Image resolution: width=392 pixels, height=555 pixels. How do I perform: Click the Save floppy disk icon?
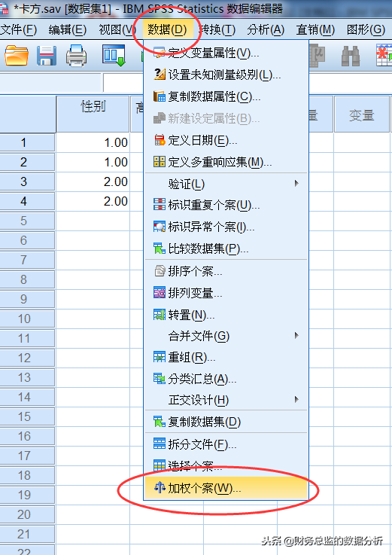(47, 56)
